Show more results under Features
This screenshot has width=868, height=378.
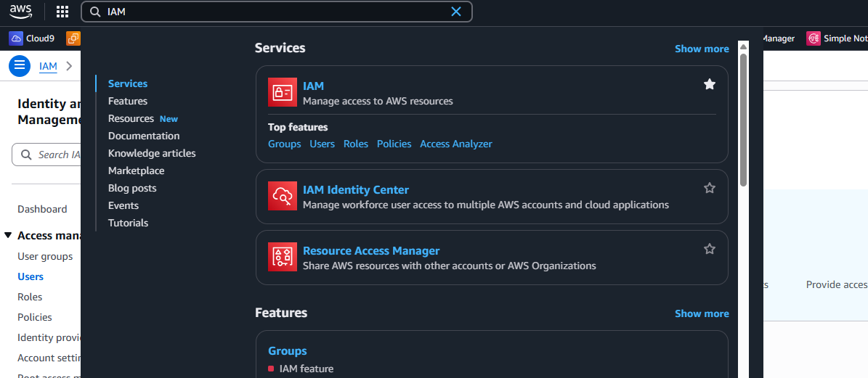pos(701,313)
